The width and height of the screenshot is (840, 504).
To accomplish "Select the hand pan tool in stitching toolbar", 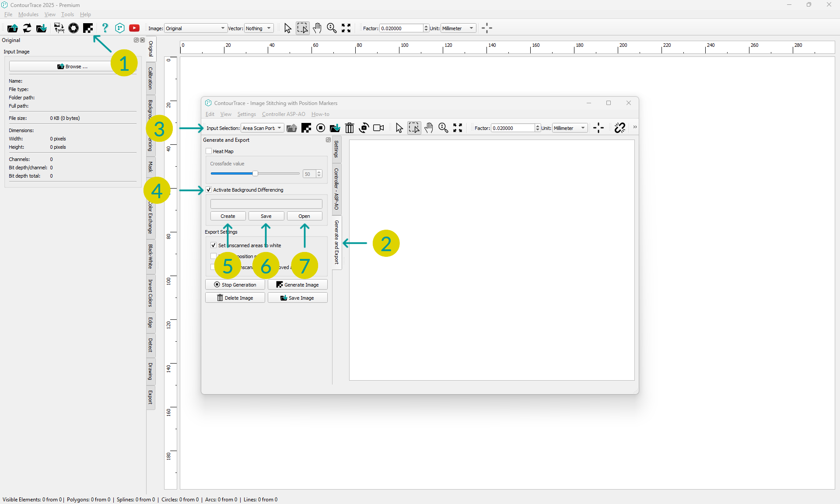I will coord(429,128).
